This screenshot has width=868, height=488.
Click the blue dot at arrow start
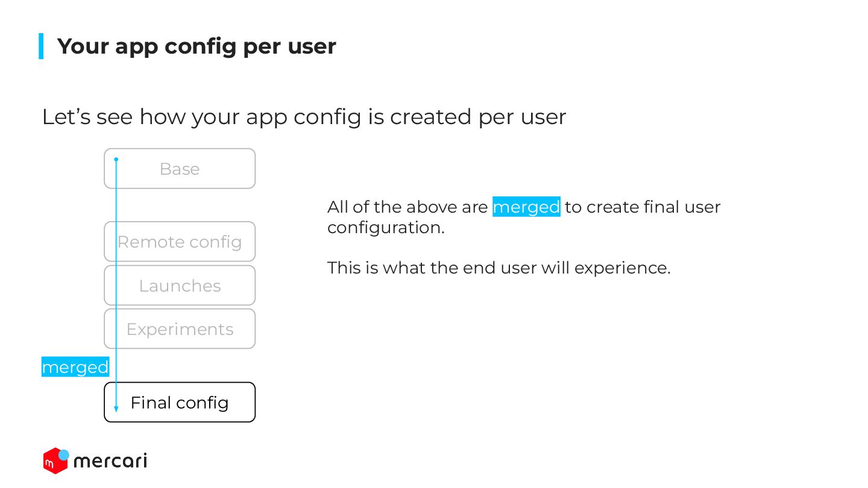(116, 160)
